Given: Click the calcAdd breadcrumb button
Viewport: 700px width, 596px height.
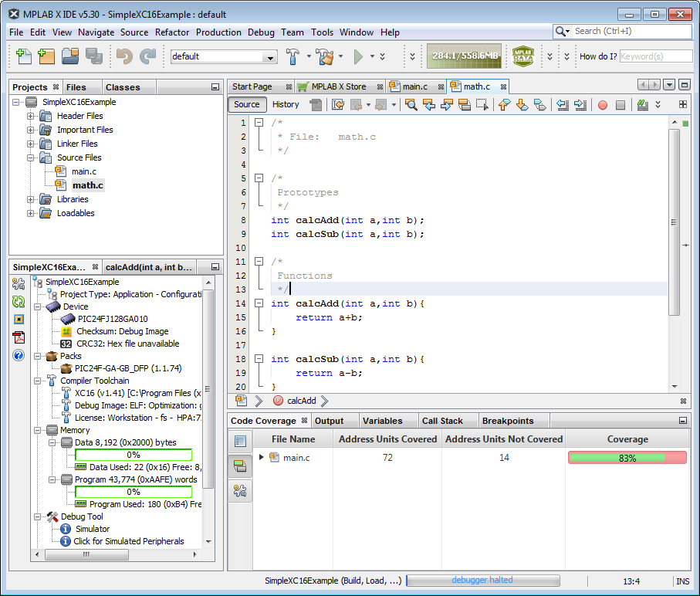Looking at the screenshot, I should [x=302, y=401].
